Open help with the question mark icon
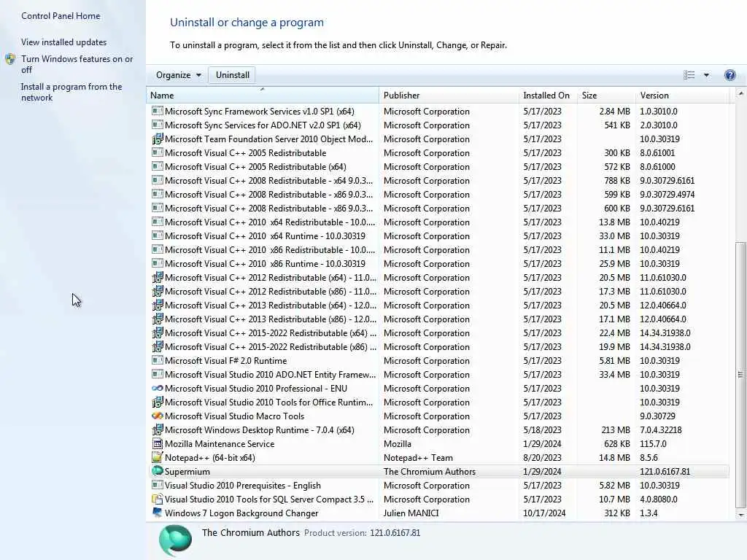Image resolution: width=747 pixels, height=560 pixels. [729, 75]
